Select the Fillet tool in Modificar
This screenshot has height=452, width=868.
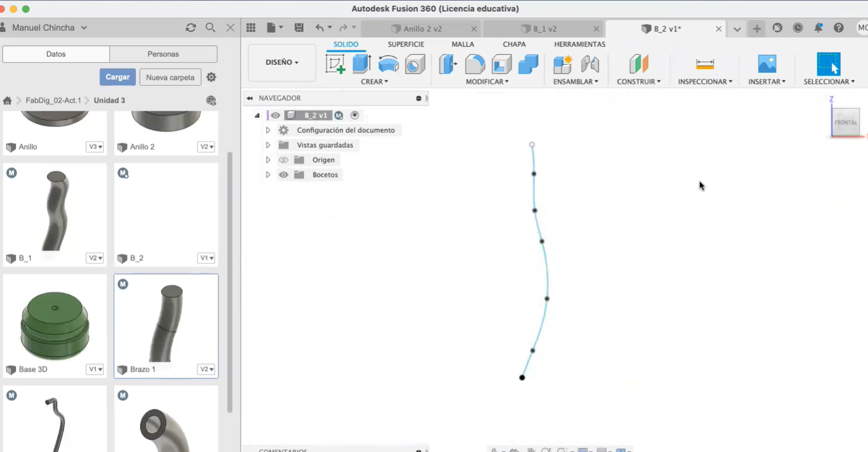coord(475,63)
